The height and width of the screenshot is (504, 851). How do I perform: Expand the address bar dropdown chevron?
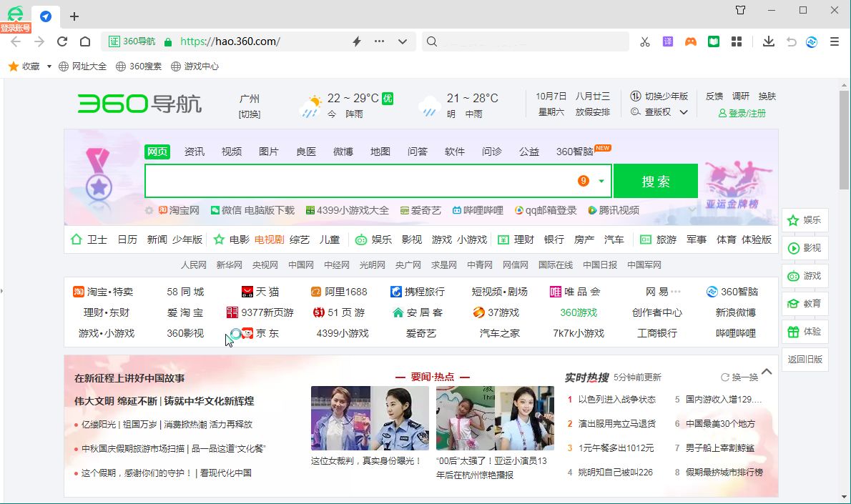coord(403,41)
